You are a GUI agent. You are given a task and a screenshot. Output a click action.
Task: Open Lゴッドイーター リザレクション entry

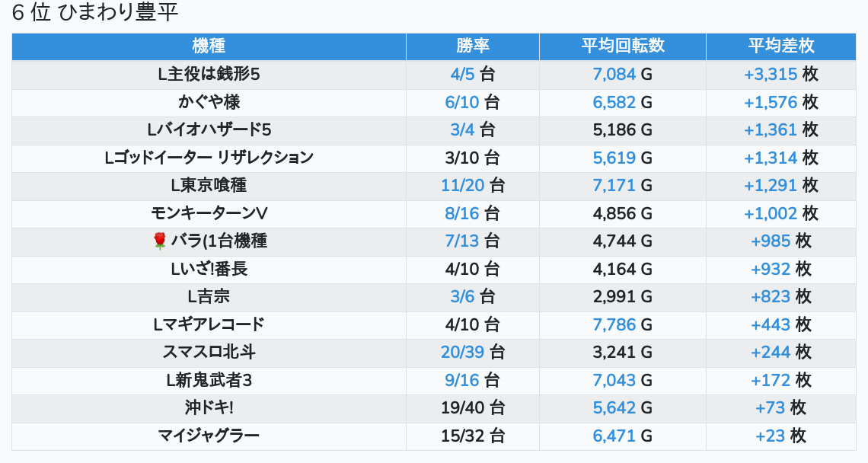(x=209, y=158)
